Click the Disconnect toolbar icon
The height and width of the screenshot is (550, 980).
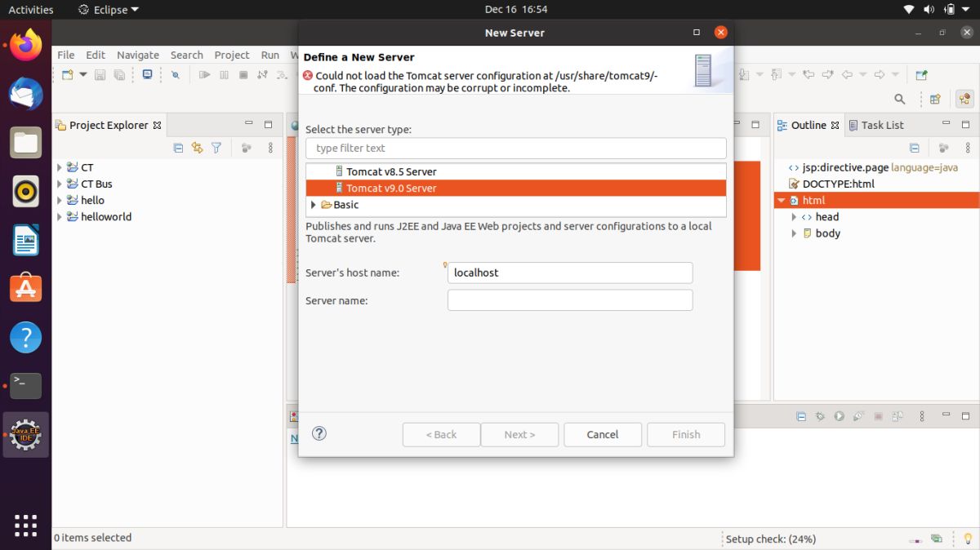pyautogui.click(x=262, y=75)
